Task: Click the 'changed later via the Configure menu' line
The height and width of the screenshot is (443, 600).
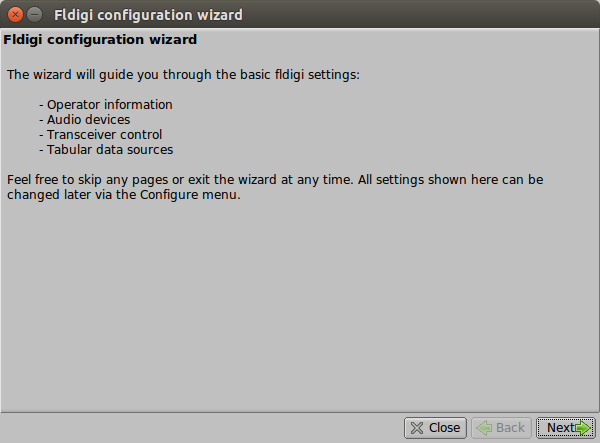Action: [x=124, y=195]
